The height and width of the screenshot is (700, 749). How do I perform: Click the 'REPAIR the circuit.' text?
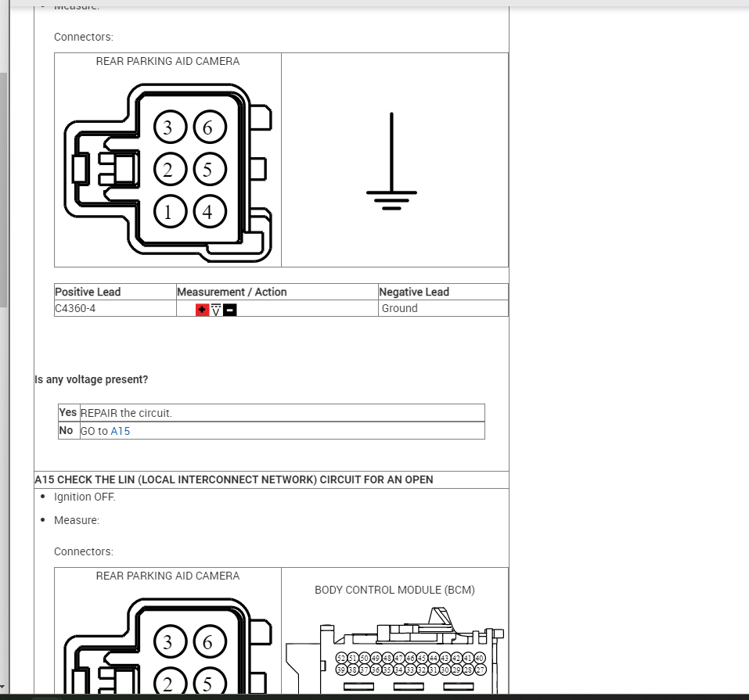click(x=126, y=413)
